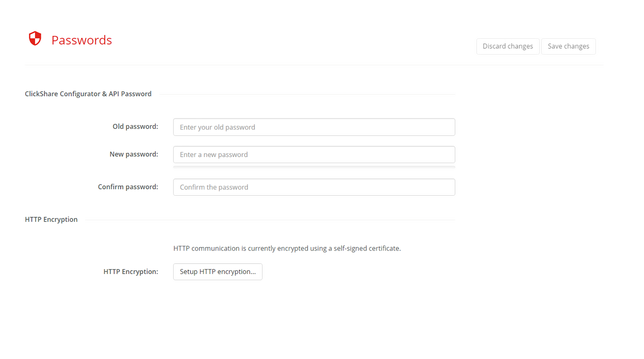Click the red shield Passwords icon

(35, 38)
